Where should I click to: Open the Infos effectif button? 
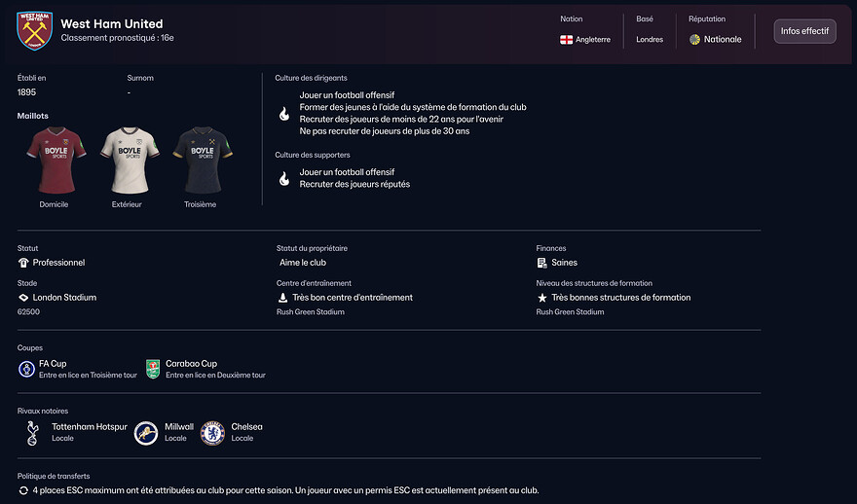point(804,31)
